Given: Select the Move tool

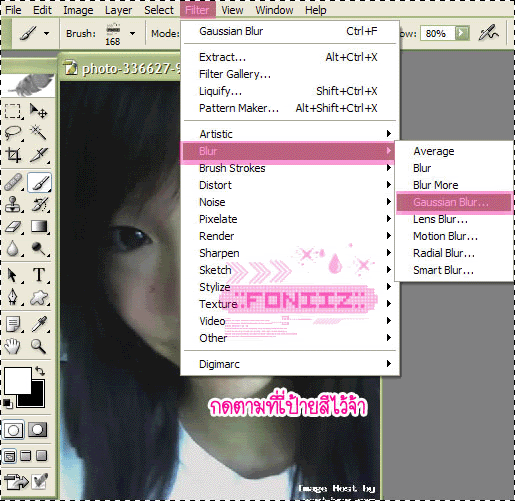Looking at the screenshot, I should [39, 111].
